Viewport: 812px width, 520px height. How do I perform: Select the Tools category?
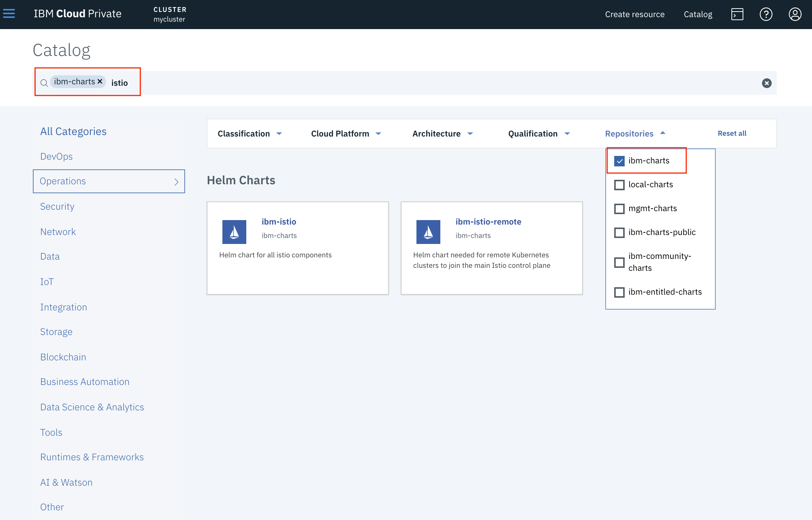(51, 432)
